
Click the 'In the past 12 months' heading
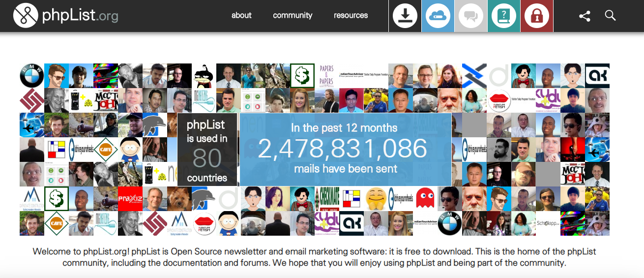pyautogui.click(x=344, y=127)
